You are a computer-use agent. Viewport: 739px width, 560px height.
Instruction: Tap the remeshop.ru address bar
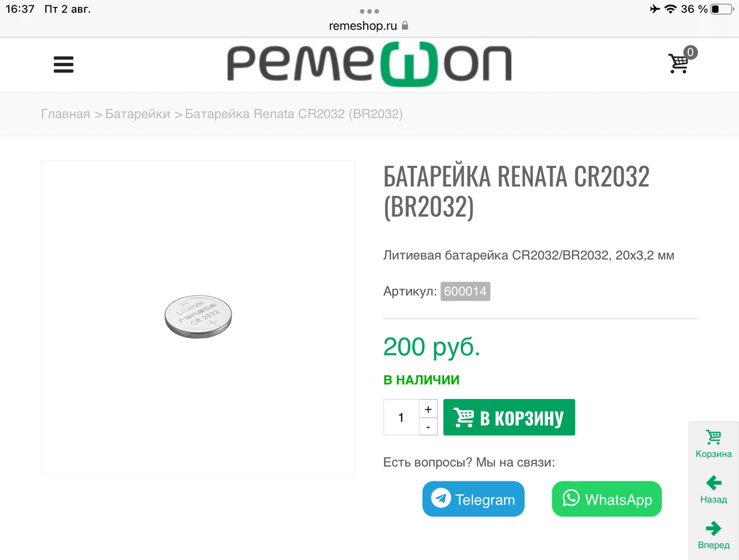363,25
